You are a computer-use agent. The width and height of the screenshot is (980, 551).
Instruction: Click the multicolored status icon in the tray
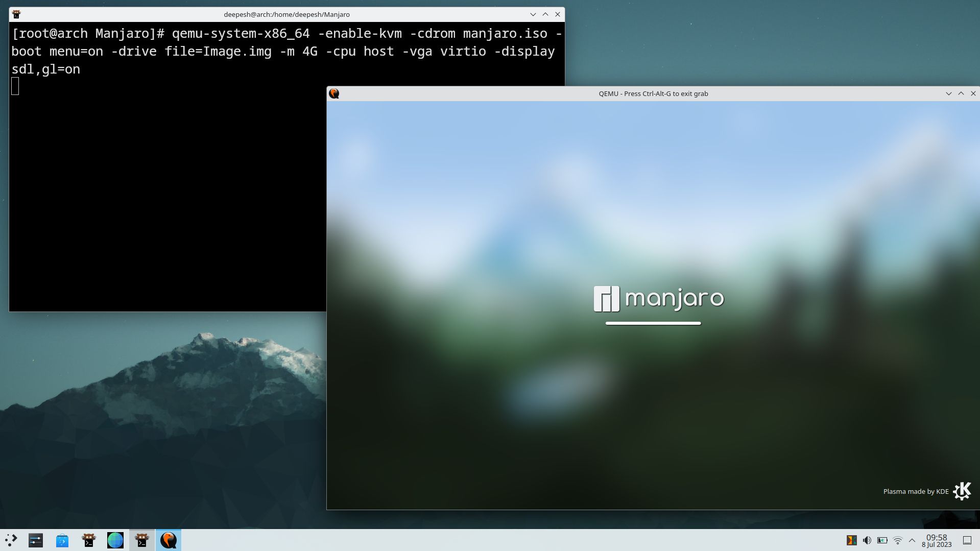point(852,540)
